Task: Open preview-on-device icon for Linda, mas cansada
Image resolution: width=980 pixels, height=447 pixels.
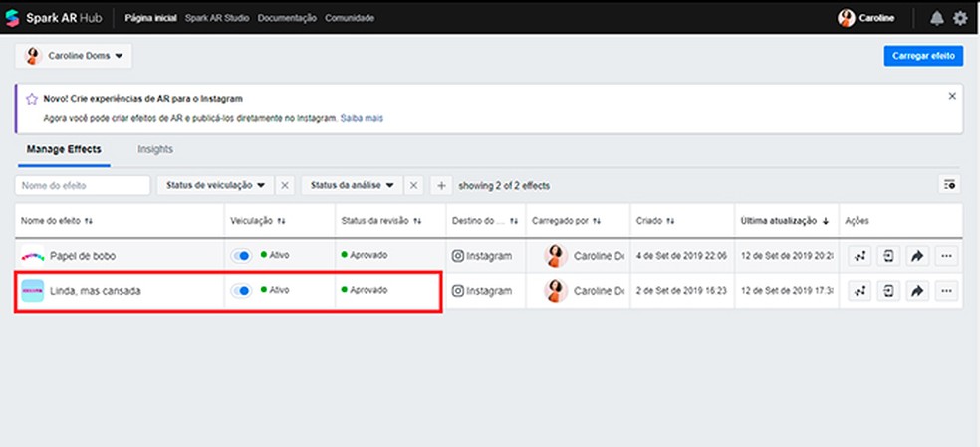Action: [888, 291]
